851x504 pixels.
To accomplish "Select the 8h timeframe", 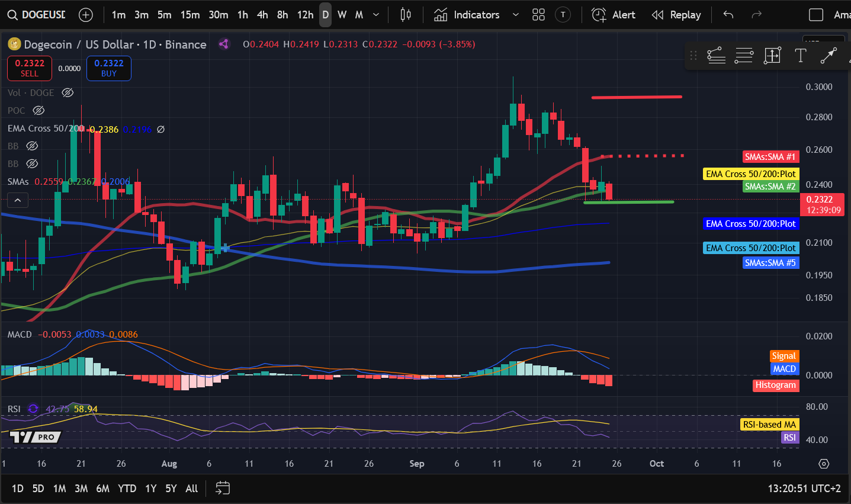I will point(282,15).
